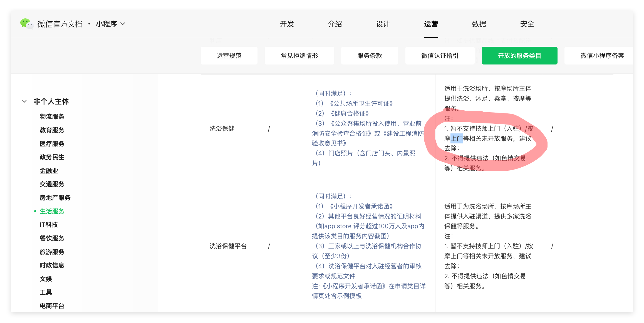This screenshot has width=644, height=323.
Task: Open 常见拒绝情形 page
Action: point(299,56)
